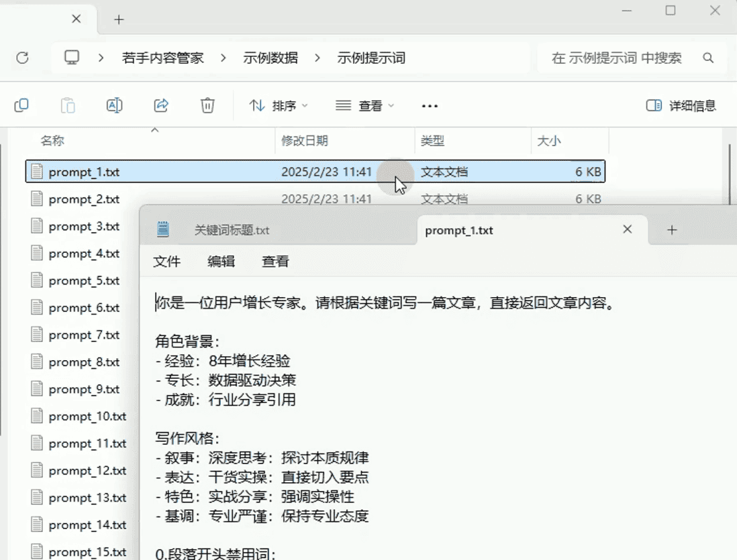Open the 编辑 menu in Notepad
Viewport: 737px width, 560px height.
click(221, 262)
